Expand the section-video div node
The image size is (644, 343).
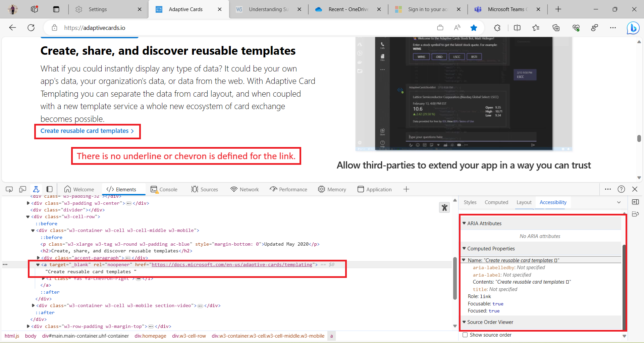click(33, 305)
